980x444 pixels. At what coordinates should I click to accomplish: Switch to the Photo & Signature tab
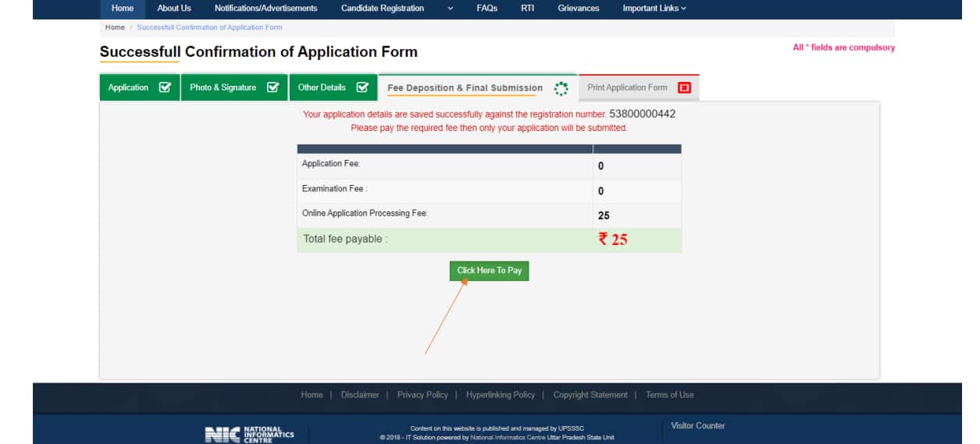tap(234, 87)
